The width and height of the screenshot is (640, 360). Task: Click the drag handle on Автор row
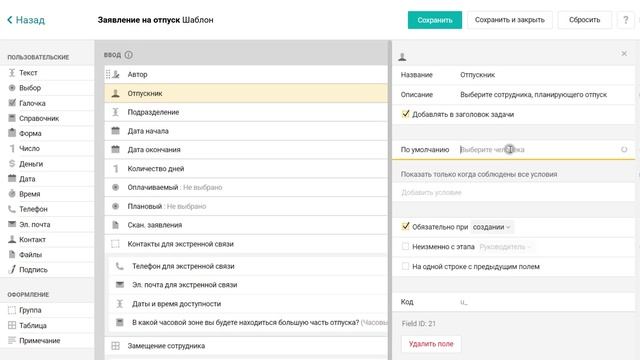[x=108, y=74]
